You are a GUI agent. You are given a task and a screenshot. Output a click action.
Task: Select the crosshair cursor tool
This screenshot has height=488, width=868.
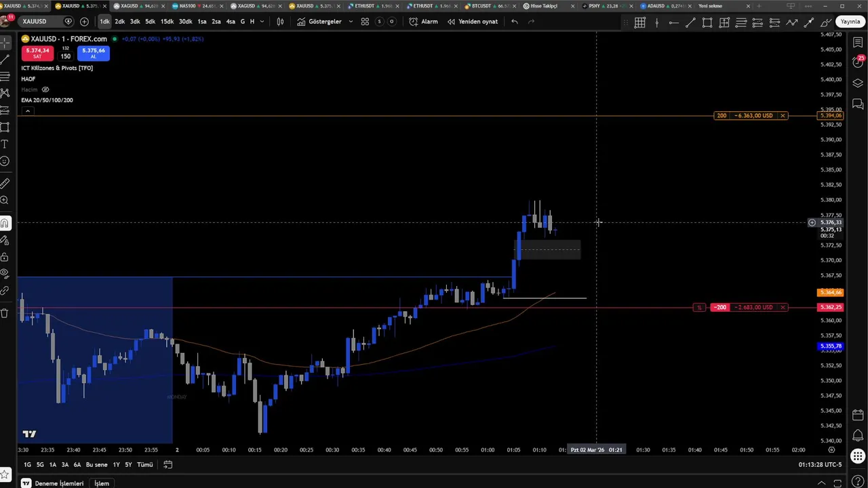pos(5,43)
